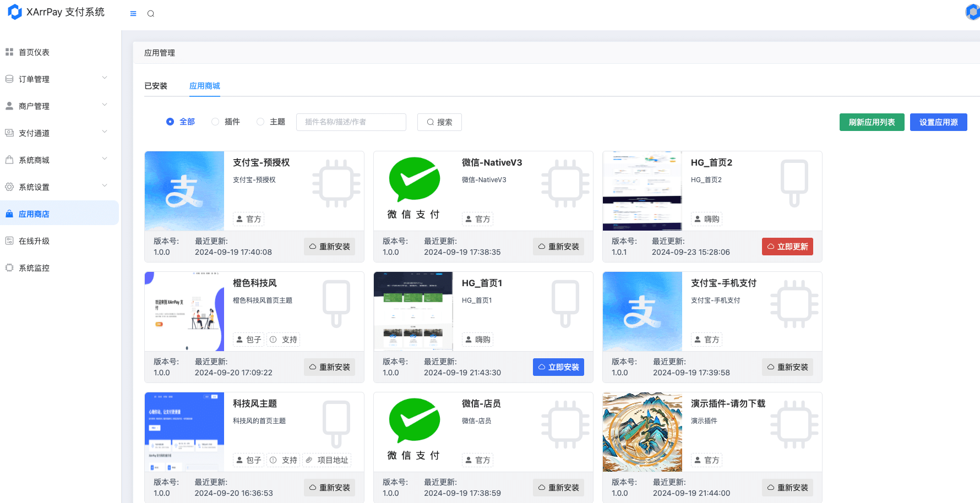Switch to the 已安装 tab

coord(156,86)
